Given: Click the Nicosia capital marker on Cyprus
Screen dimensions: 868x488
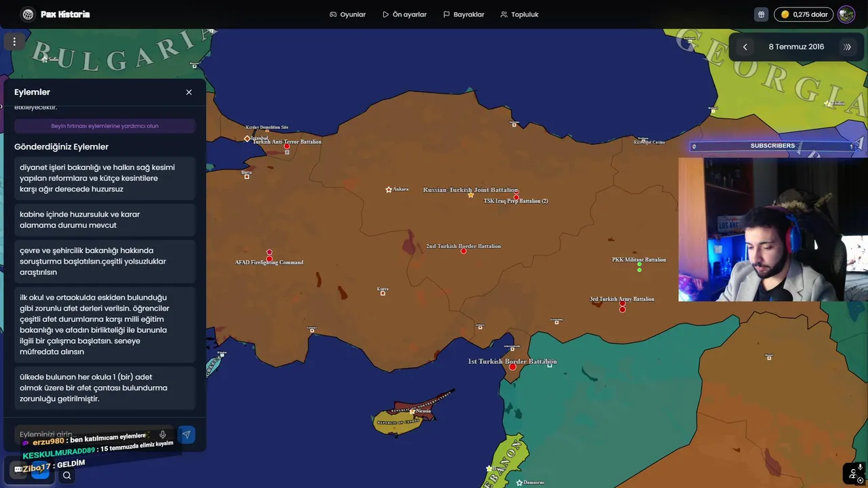Looking at the screenshot, I should tap(412, 411).
